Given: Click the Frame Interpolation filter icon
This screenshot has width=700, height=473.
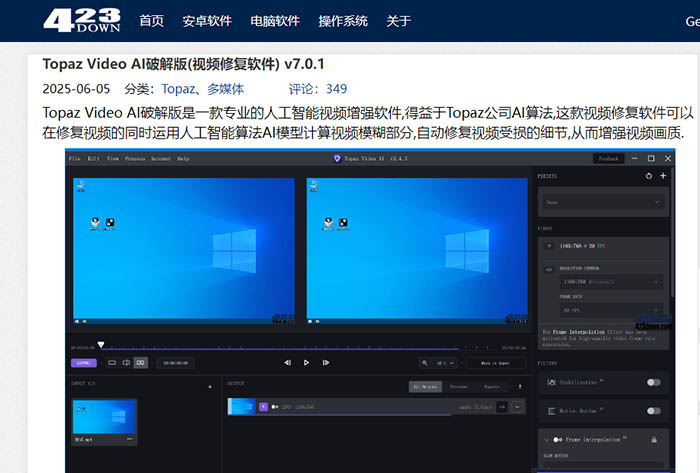Looking at the screenshot, I should [558, 440].
